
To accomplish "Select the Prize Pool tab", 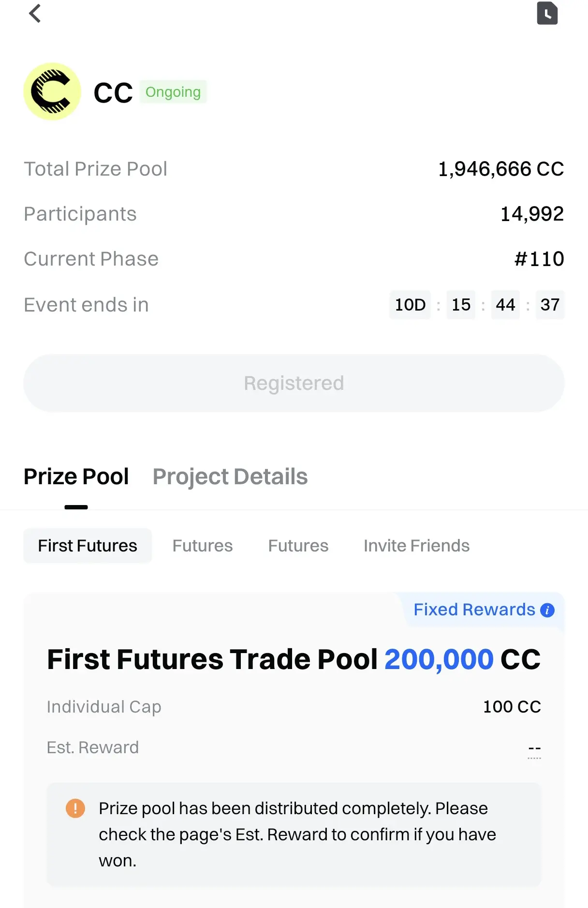I will 76,476.
